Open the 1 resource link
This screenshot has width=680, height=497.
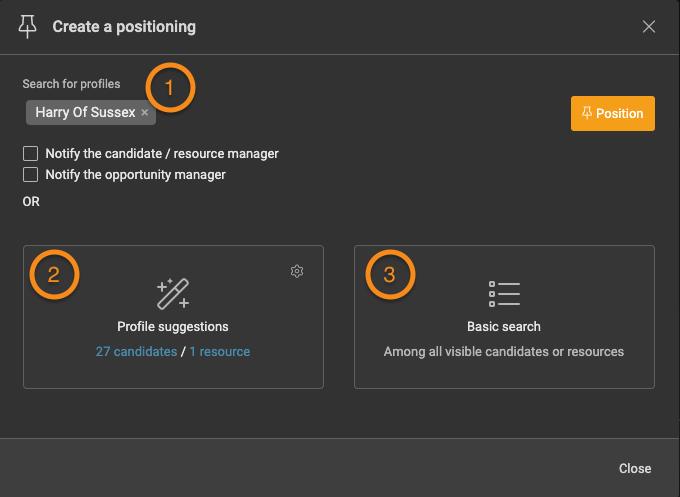pos(219,351)
